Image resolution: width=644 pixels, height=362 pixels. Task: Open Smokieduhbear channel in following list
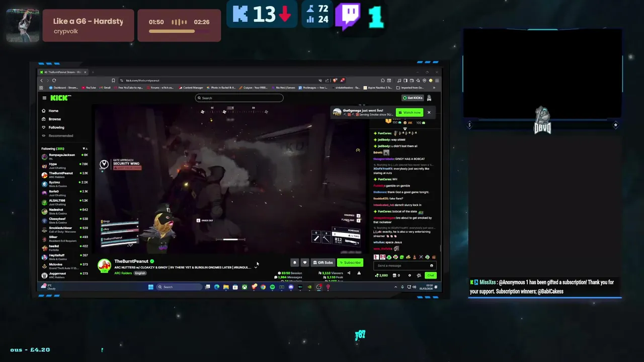pos(64,229)
